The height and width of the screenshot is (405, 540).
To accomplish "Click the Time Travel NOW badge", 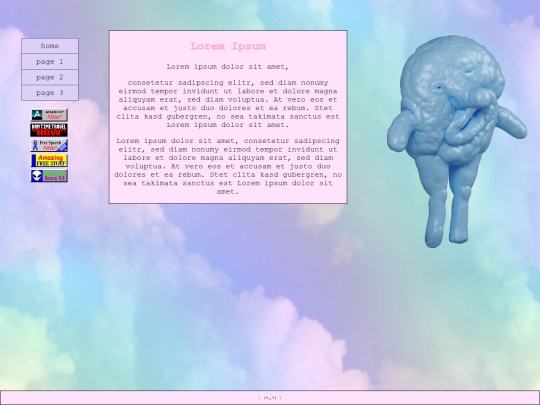I will click(x=49, y=130).
